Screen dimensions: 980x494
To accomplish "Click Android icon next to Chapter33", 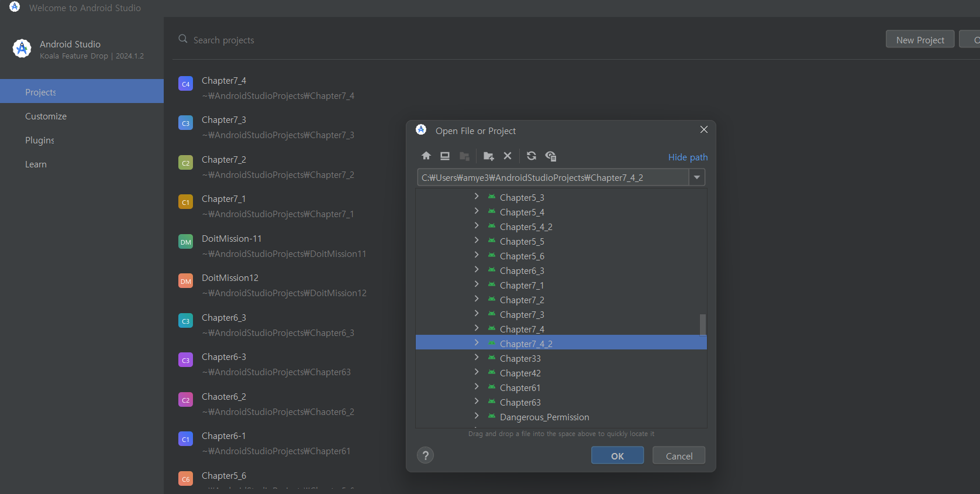I will pyautogui.click(x=492, y=358).
